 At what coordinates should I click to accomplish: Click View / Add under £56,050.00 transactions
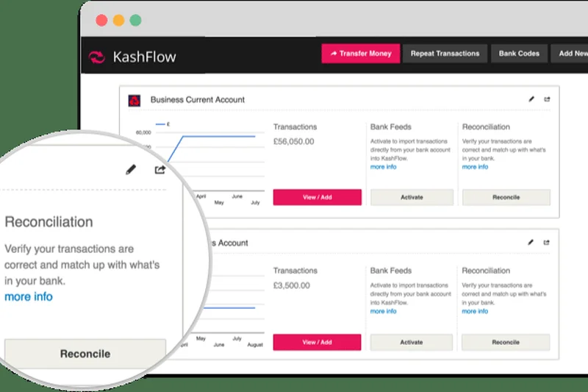coord(317,197)
